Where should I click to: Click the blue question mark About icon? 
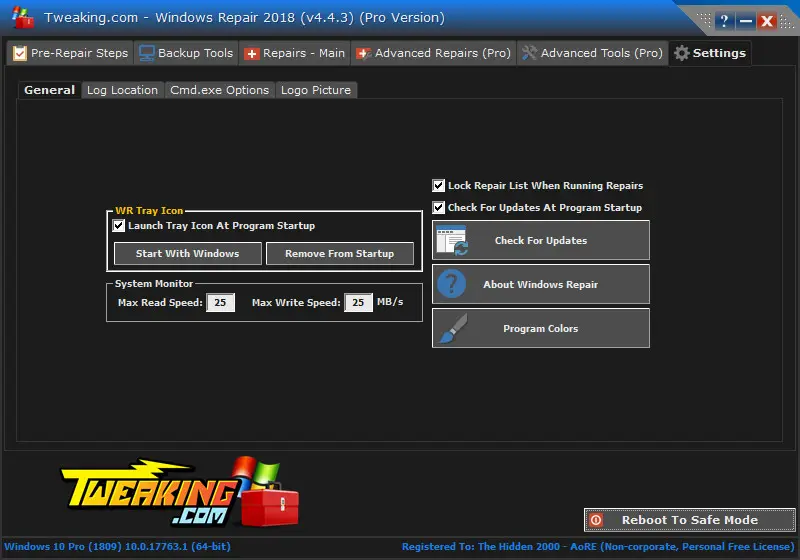click(452, 284)
